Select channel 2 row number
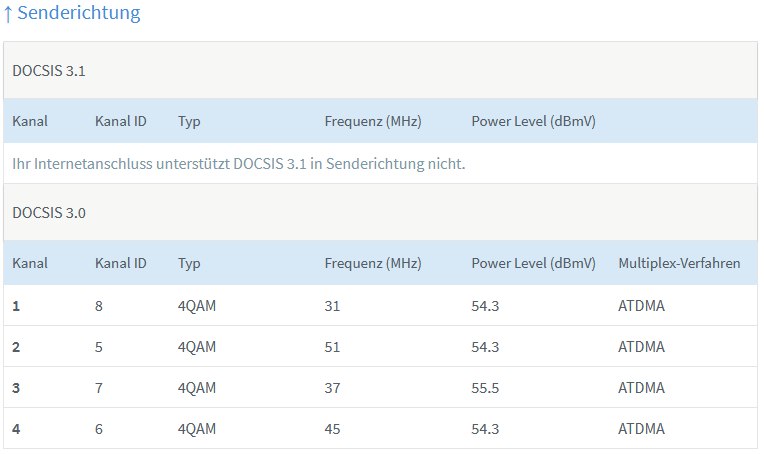The image size is (764, 454). 16,347
